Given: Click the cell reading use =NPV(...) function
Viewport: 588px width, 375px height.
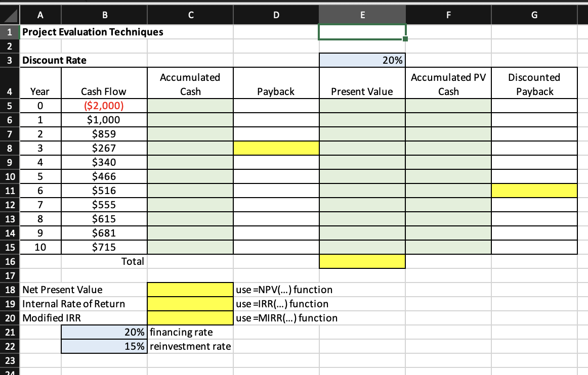Looking at the screenshot, I should [276, 290].
